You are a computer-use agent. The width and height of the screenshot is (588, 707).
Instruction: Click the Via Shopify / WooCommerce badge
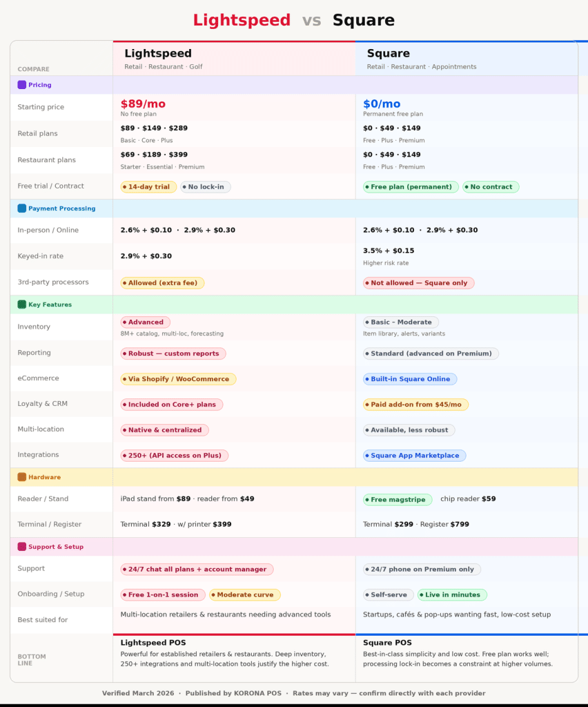178,379
